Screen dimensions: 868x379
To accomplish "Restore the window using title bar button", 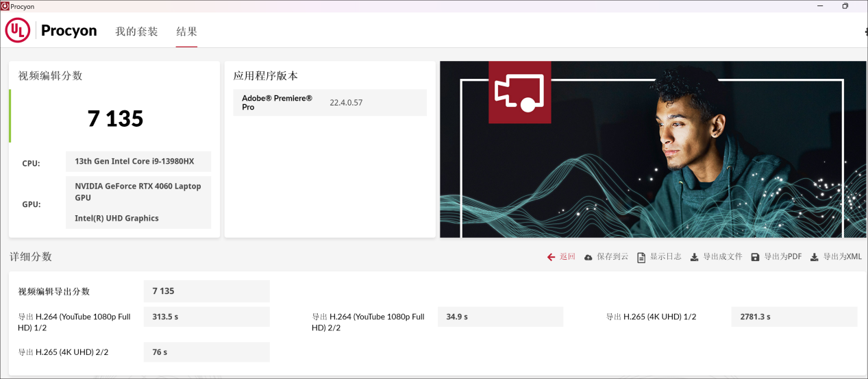I will pyautogui.click(x=845, y=6).
